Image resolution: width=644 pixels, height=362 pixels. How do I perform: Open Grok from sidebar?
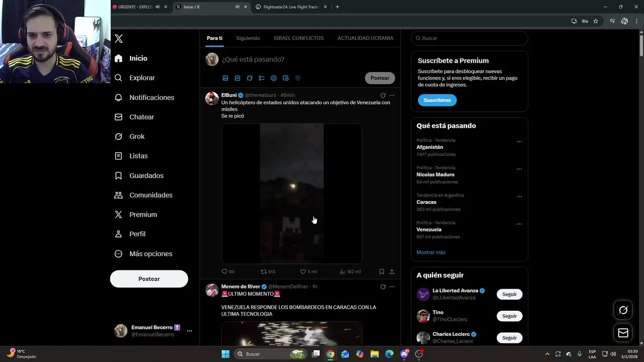point(129,137)
